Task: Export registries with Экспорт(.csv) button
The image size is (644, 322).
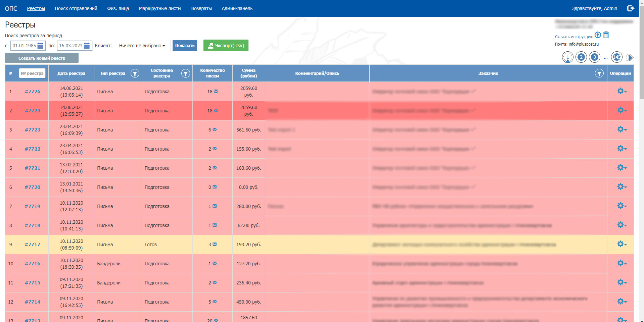Action: point(226,46)
